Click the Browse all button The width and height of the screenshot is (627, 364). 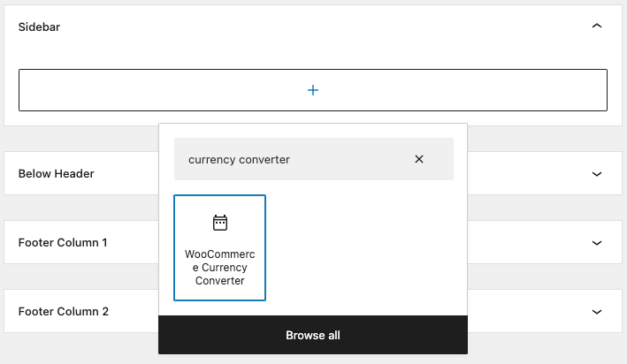tap(313, 336)
